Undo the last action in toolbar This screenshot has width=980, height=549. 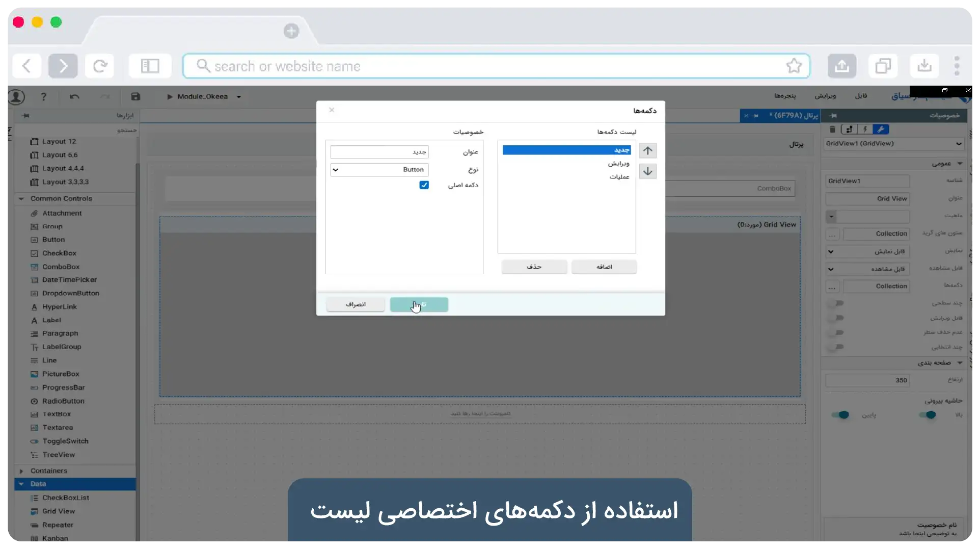click(74, 96)
